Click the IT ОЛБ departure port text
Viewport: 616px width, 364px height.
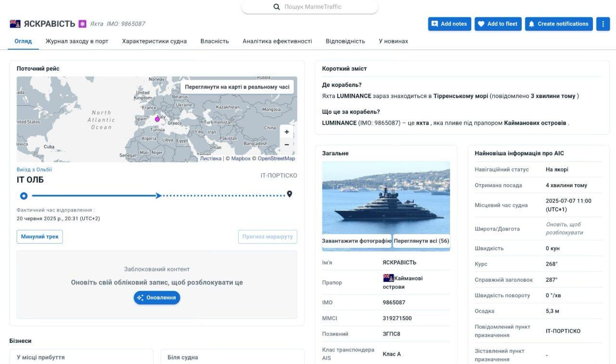point(30,180)
